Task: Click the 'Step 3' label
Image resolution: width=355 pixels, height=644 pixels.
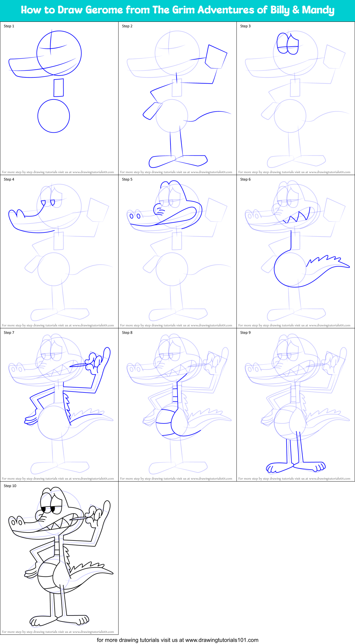Action: [245, 26]
